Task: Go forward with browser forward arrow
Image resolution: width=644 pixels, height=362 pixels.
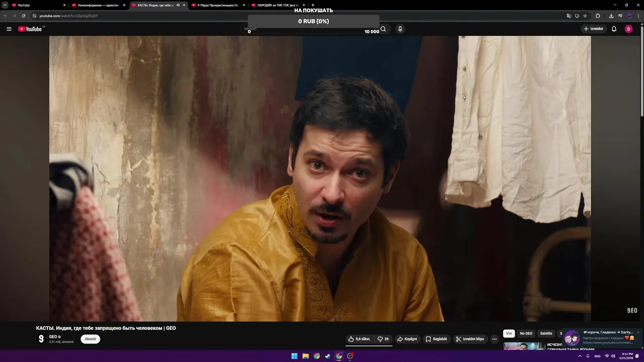Action: tap(14, 16)
